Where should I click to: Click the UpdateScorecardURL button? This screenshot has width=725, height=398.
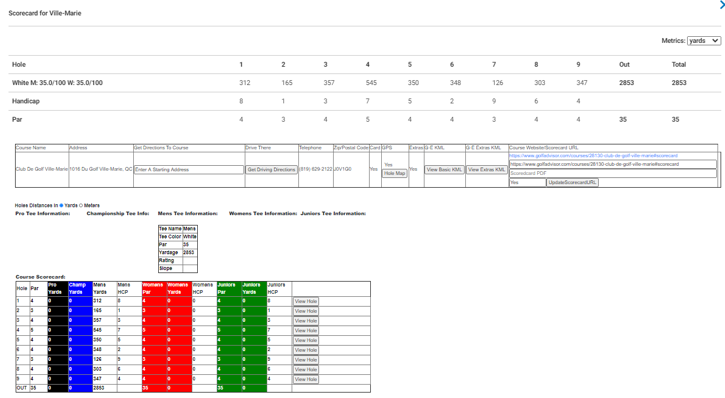(572, 183)
